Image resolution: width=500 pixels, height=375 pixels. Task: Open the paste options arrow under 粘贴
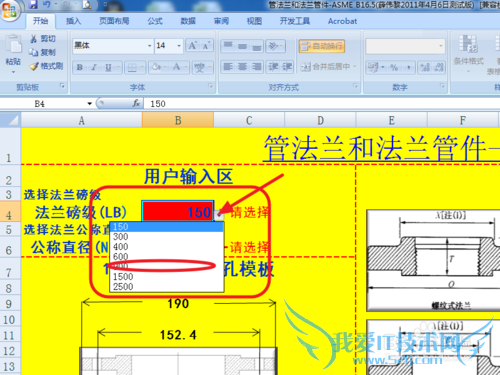click(x=13, y=72)
